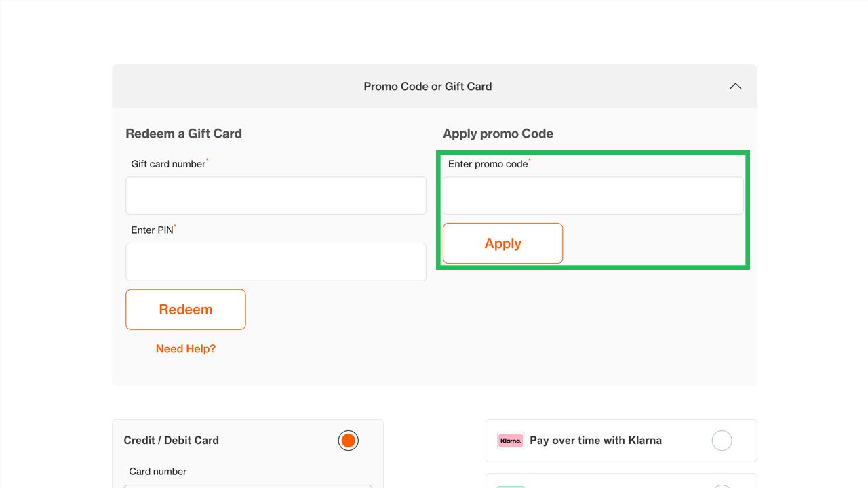The height and width of the screenshot is (488, 868).
Task: Click the Gift card number label
Action: pyautogui.click(x=168, y=164)
